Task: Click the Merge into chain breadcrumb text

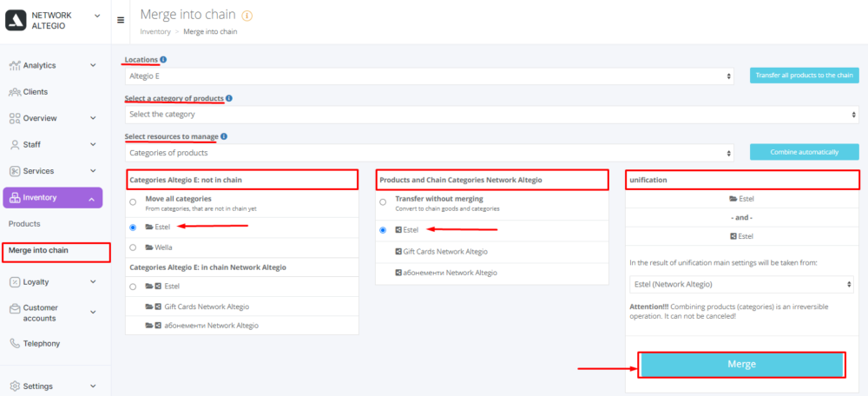Action: (210, 31)
